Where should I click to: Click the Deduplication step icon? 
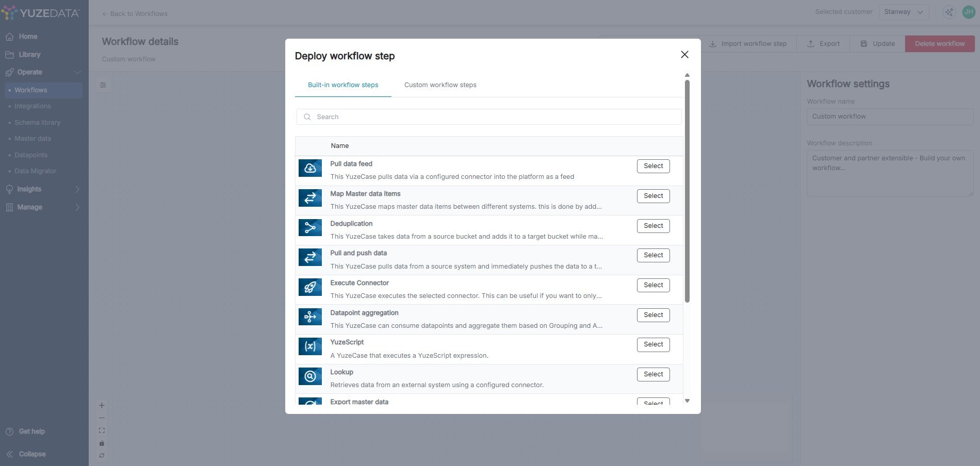click(310, 228)
